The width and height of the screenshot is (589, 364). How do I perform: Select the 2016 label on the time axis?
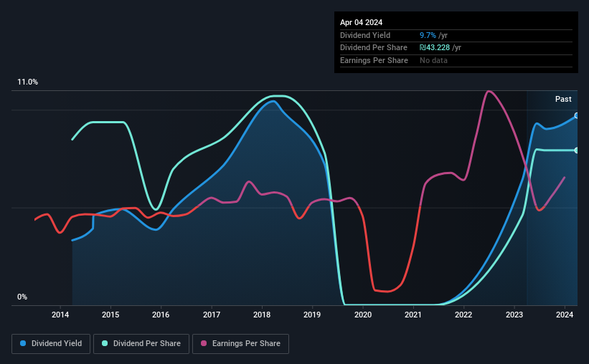click(161, 315)
